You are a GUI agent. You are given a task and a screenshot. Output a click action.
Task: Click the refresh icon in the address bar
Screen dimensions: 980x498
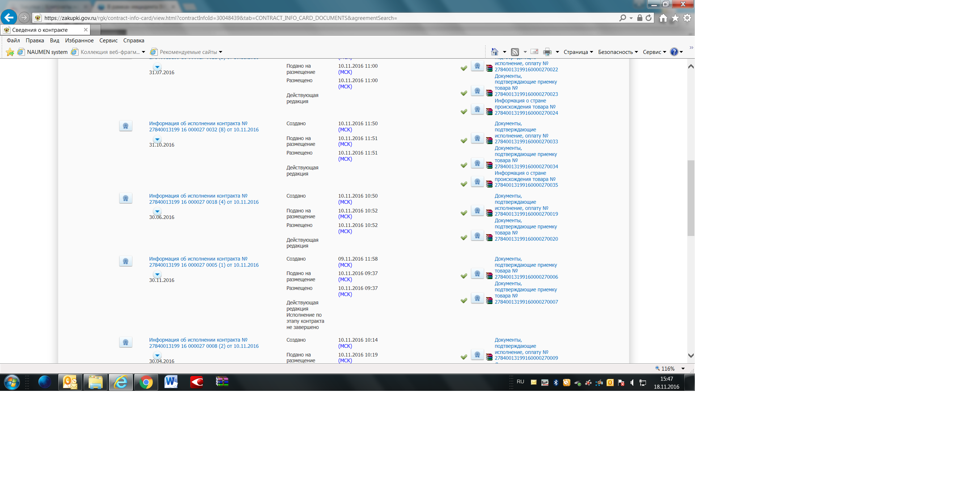click(x=649, y=18)
